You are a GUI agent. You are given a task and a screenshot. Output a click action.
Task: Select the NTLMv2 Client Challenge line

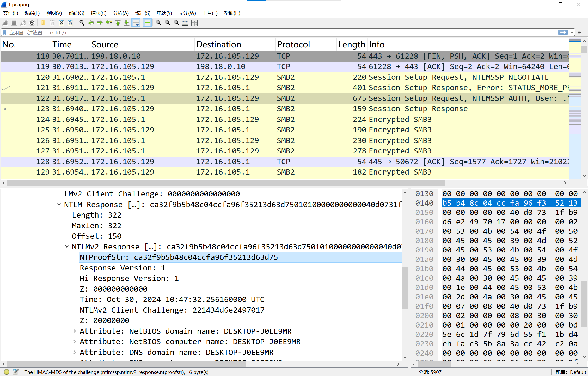point(172,310)
